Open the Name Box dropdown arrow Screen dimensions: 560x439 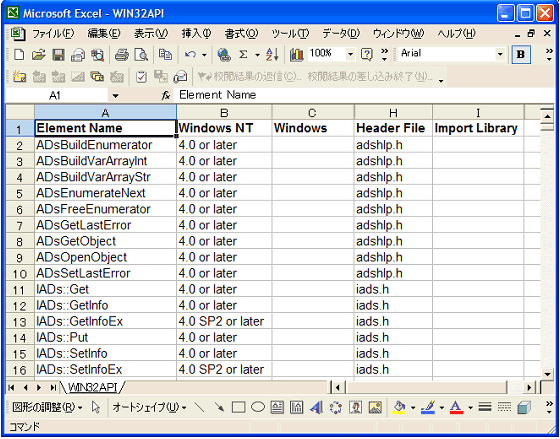click(115, 96)
